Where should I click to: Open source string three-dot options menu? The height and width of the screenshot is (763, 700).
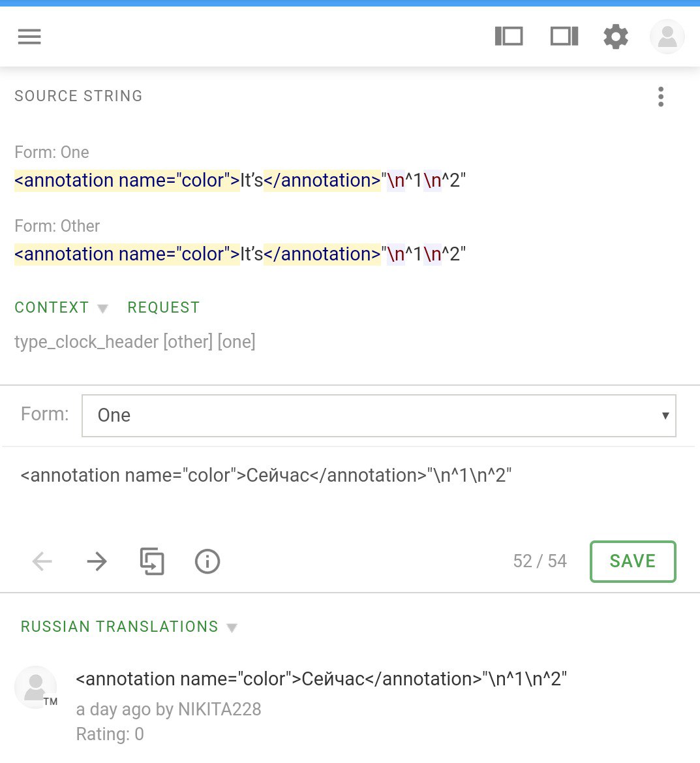661,97
